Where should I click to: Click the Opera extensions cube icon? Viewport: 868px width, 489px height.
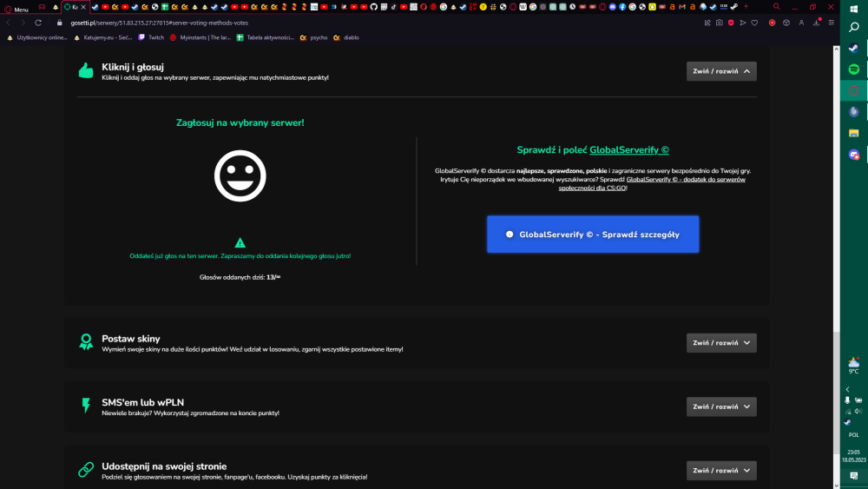[786, 23]
